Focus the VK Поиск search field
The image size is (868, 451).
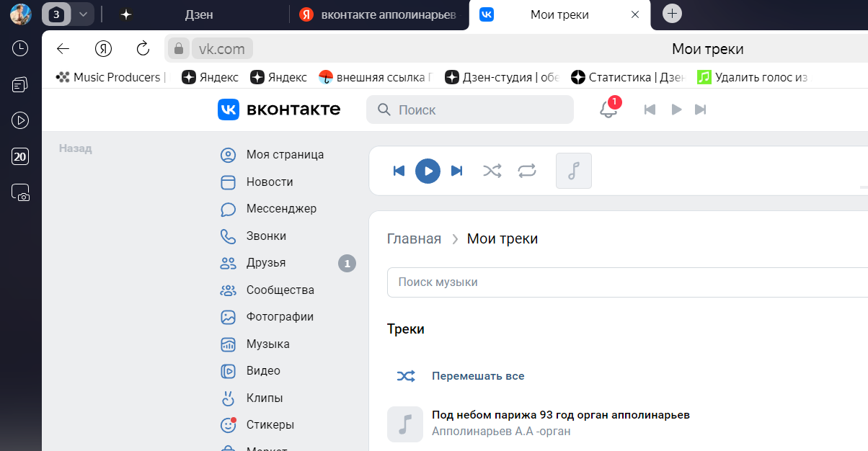click(x=470, y=110)
